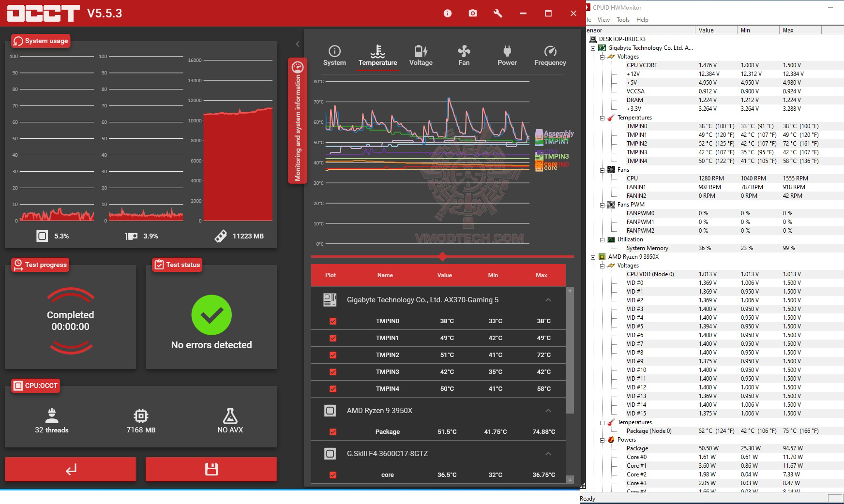The width and height of the screenshot is (844, 504).
Task: Select the System monitoring tab
Action: (334, 56)
